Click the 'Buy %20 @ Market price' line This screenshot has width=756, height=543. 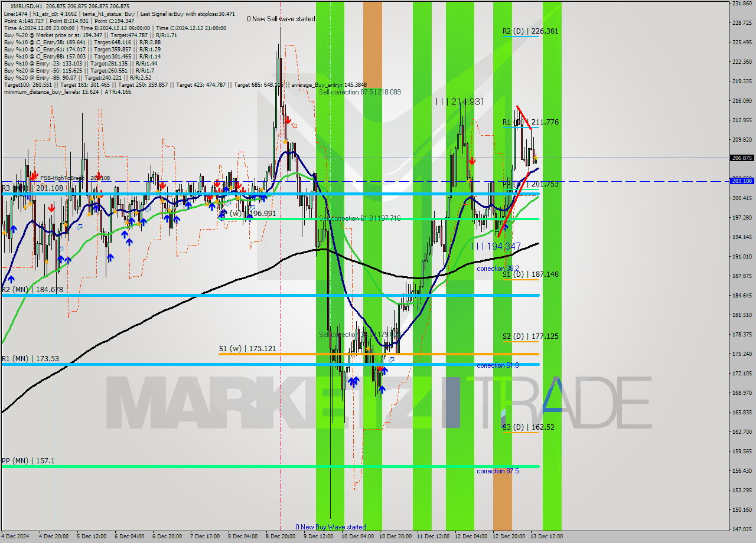[90, 35]
